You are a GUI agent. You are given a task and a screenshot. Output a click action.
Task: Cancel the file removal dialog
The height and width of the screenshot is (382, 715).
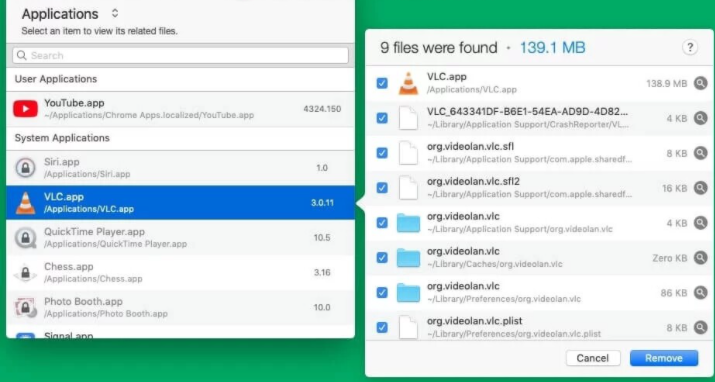[x=593, y=358]
